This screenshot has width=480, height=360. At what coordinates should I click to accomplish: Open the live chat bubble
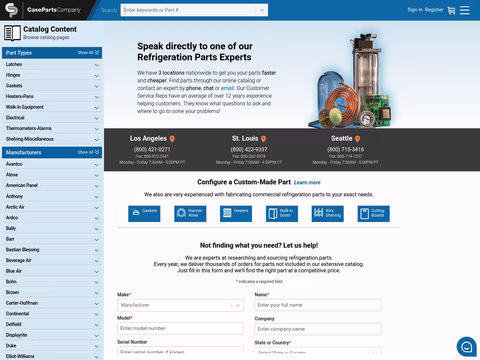tap(466, 347)
